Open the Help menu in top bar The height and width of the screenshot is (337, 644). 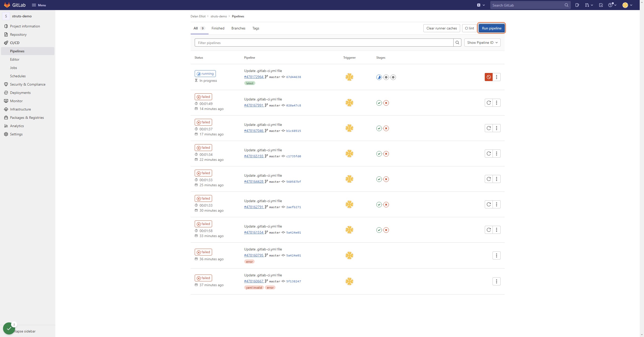612,5
